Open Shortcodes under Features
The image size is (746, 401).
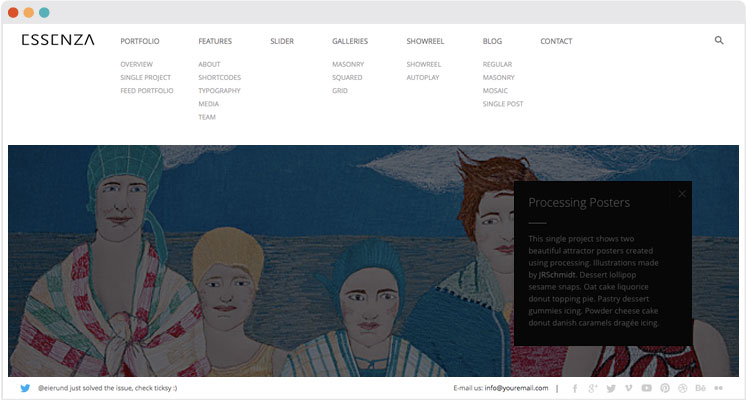coord(220,78)
